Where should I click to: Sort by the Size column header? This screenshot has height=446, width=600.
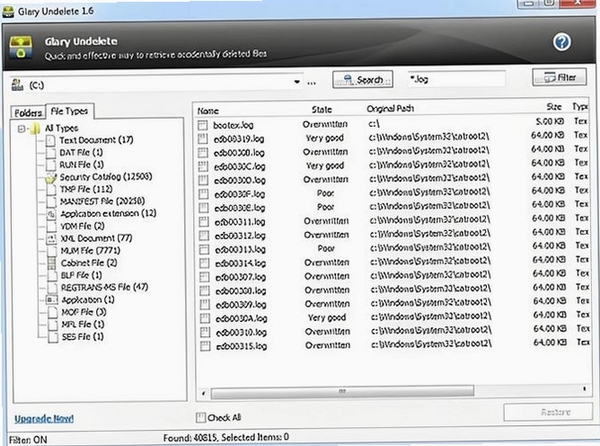tap(554, 107)
